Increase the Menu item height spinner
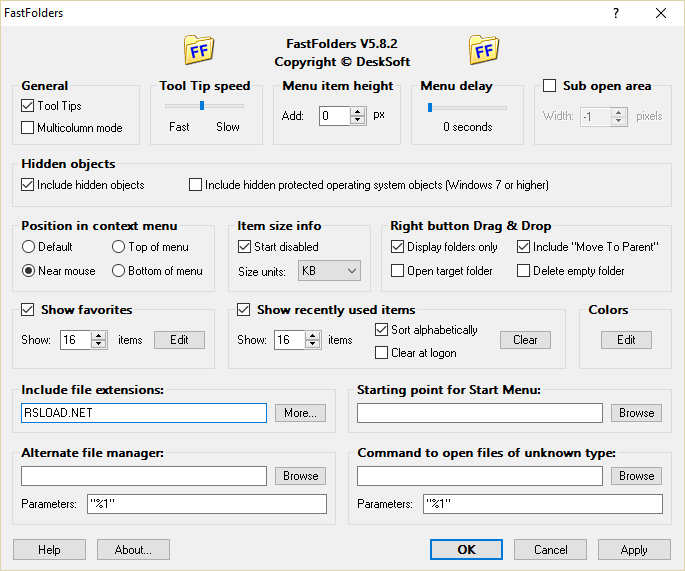The height and width of the screenshot is (571, 685). 358,111
